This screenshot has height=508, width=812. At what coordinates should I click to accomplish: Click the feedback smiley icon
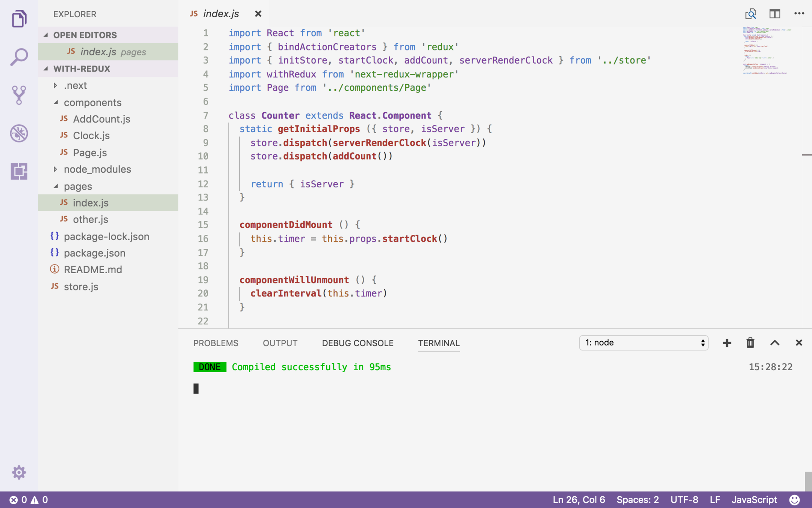[794, 500]
